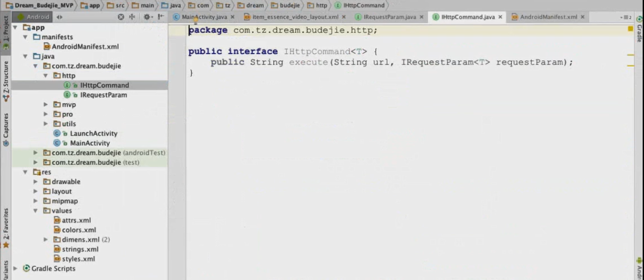Expand the layout folder
The width and height of the screenshot is (644, 280).
coord(35,191)
